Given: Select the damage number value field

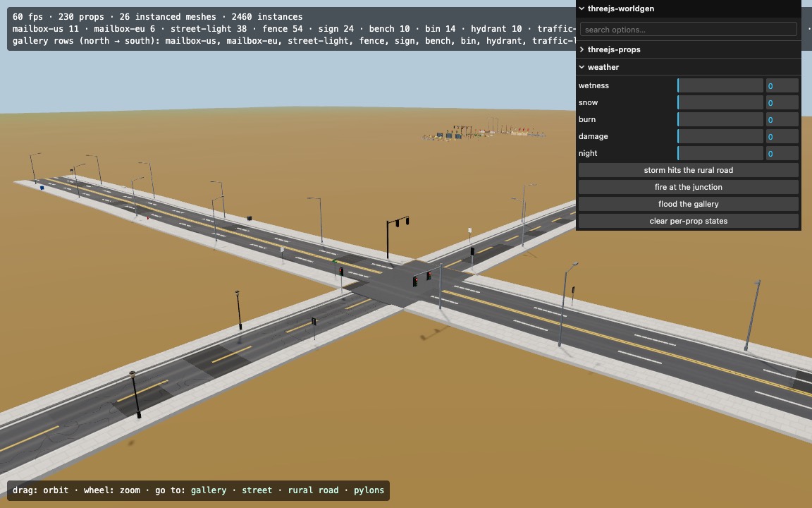Looking at the screenshot, I should [782, 136].
